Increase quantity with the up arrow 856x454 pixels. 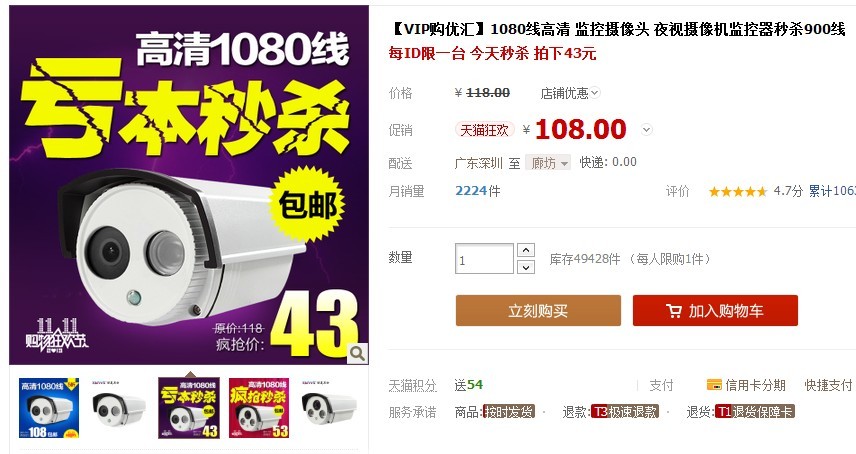click(526, 250)
